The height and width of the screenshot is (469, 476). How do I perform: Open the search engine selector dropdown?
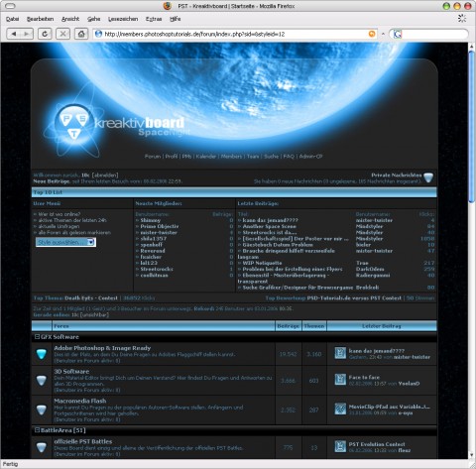point(398,34)
